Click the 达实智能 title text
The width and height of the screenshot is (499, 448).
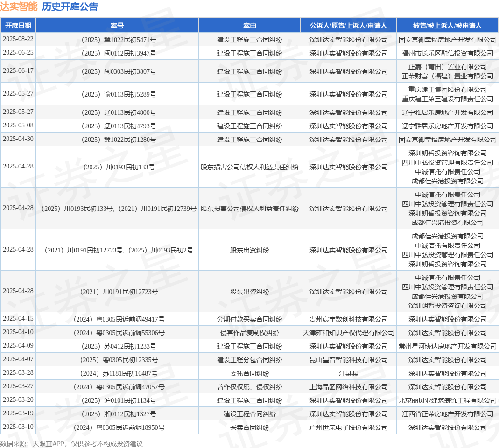coord(19,7)
